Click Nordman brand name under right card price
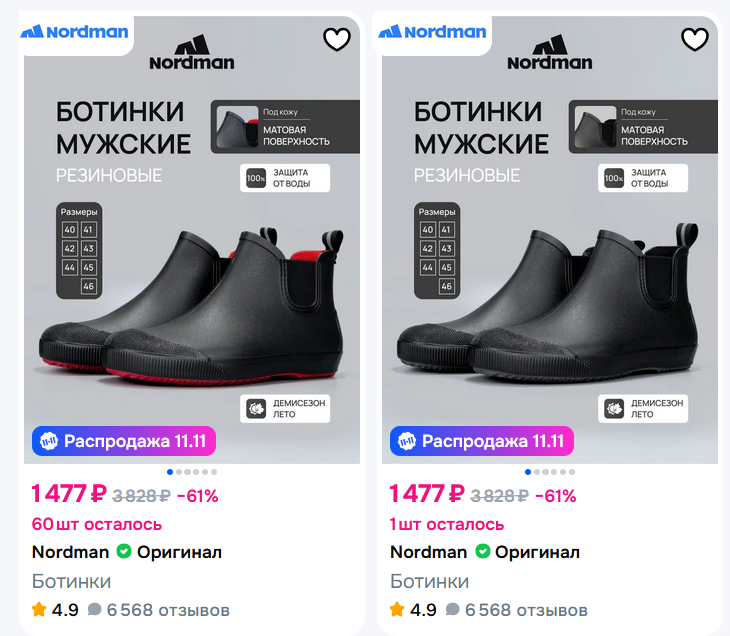 [x=428, y=552]
